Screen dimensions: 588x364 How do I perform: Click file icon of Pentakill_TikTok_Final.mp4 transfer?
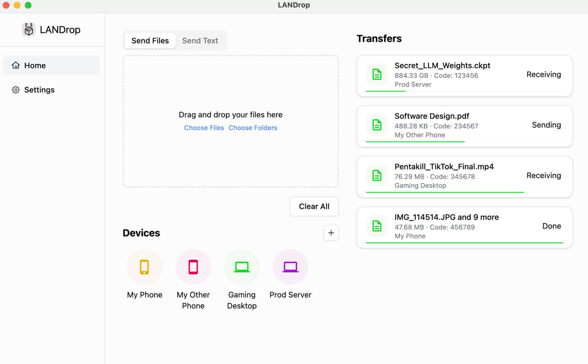pyautogui.click(x=377, y=175)
